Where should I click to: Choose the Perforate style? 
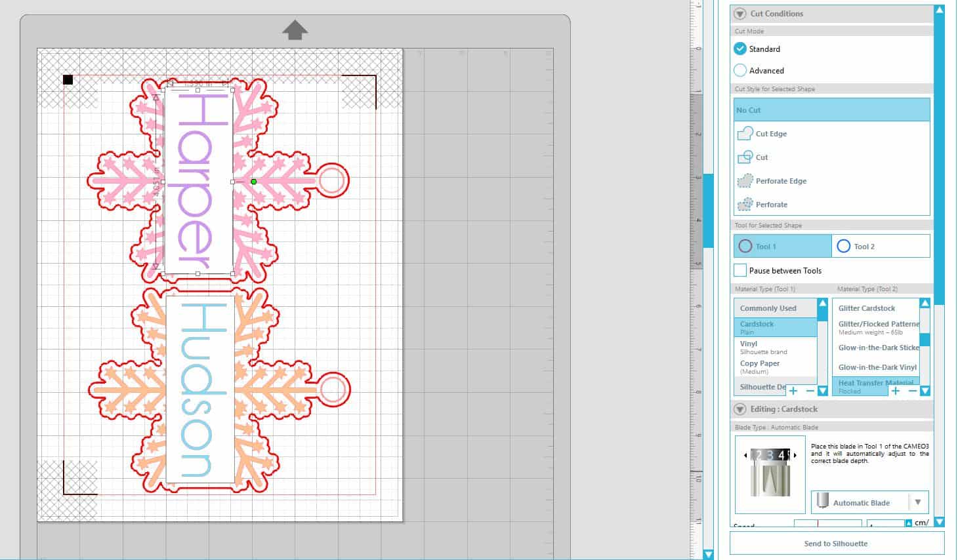coord(831,204)
